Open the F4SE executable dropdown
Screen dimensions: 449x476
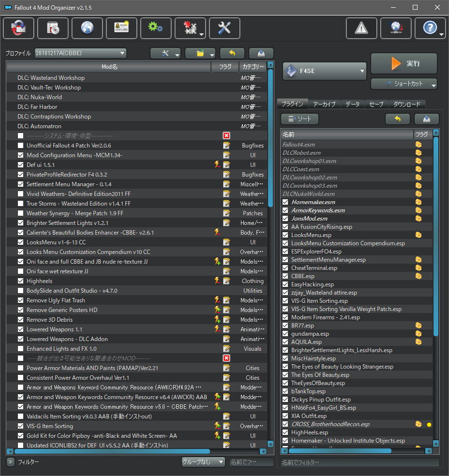coord(325,71)
